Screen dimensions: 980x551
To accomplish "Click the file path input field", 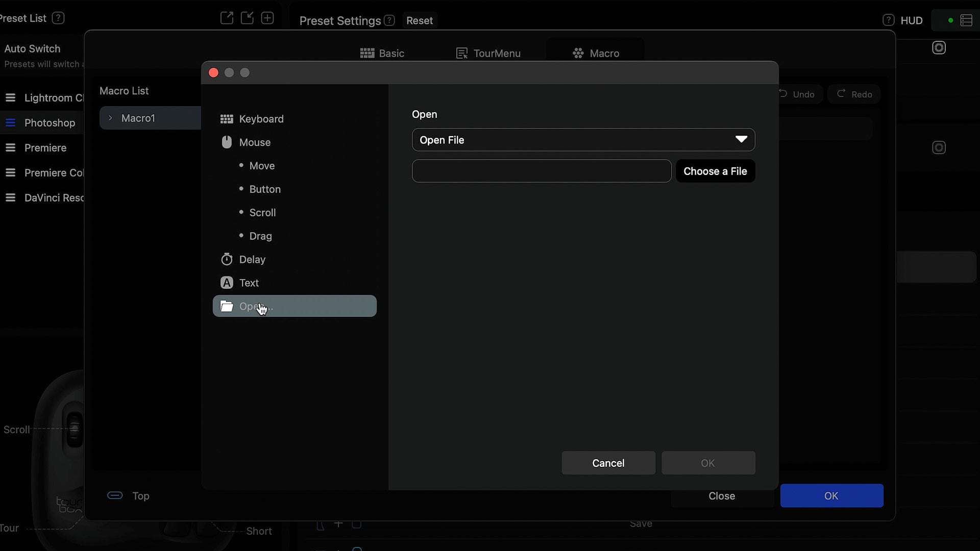I will [541, 171].
